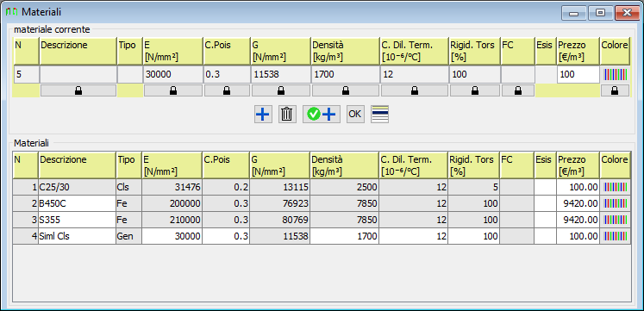Click the Materiali window title icon

tap(12, 12)
